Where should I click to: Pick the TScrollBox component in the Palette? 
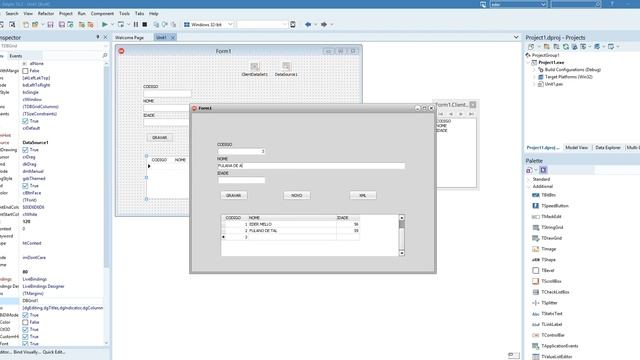[551, 281]
